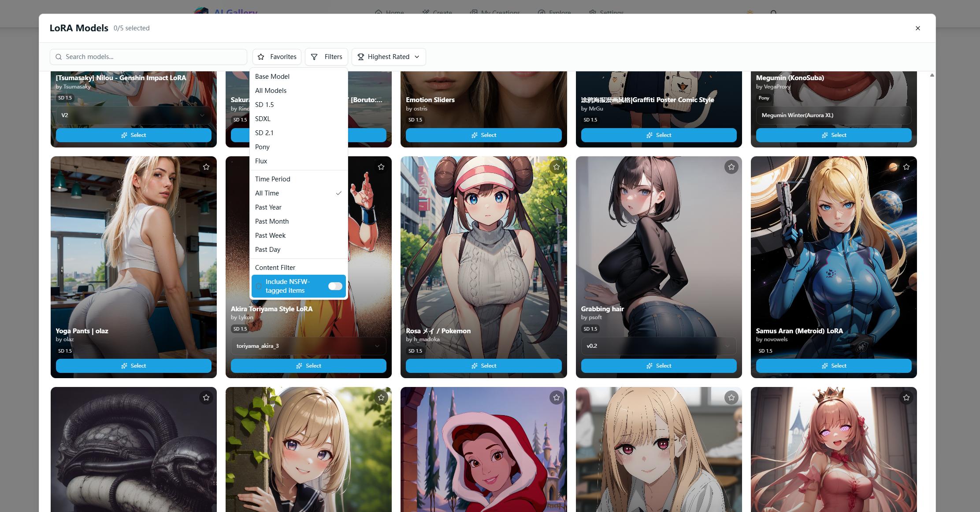Click the star icon on Favorites button

(x=261, y=57)
